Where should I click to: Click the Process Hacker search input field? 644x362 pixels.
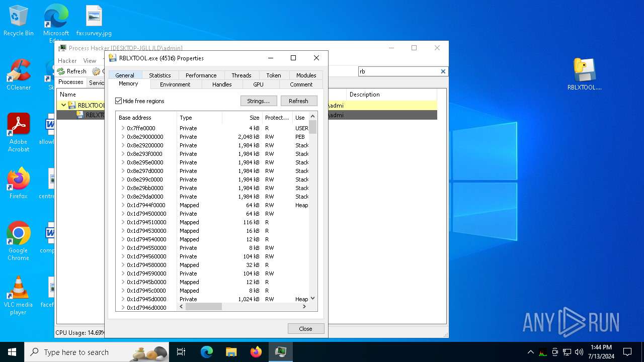tap(398, 71)
